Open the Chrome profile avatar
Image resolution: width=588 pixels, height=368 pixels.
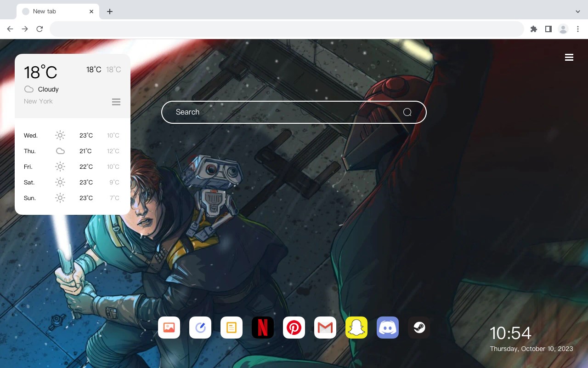point(563,29)
